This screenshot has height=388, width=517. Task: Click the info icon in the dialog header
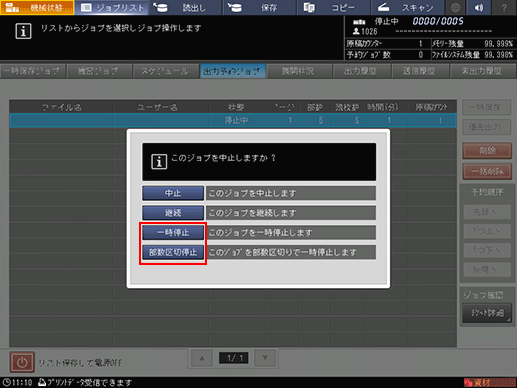[159, 162]
